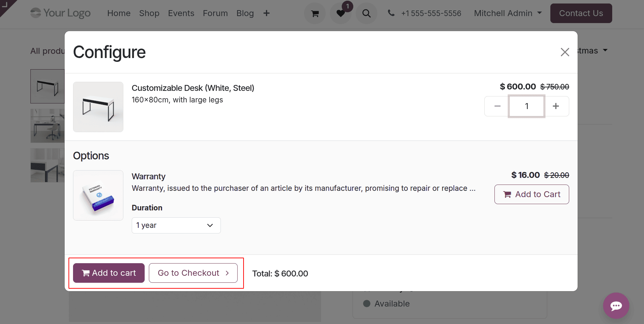Image resolution: width=644 pixels, height=324 pixels.
Task: Click the Warranty option title
Action: pos(149,177)
